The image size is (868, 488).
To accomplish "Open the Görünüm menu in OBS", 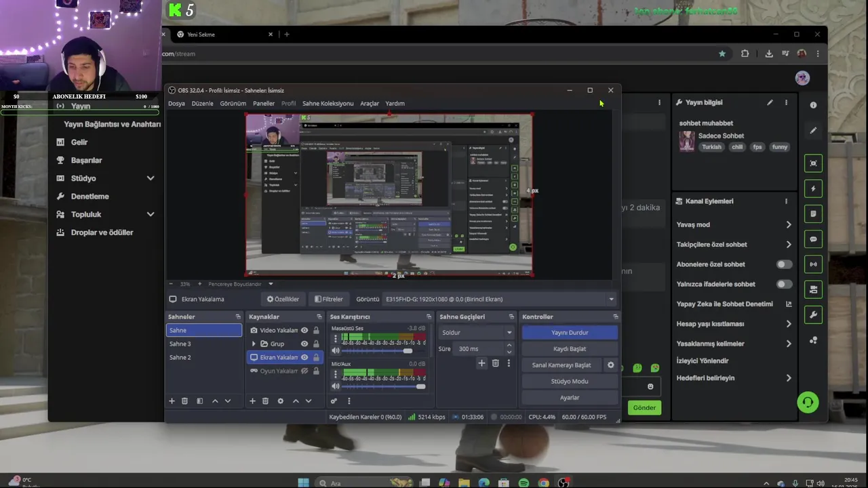I will click(x=233, y=104).
